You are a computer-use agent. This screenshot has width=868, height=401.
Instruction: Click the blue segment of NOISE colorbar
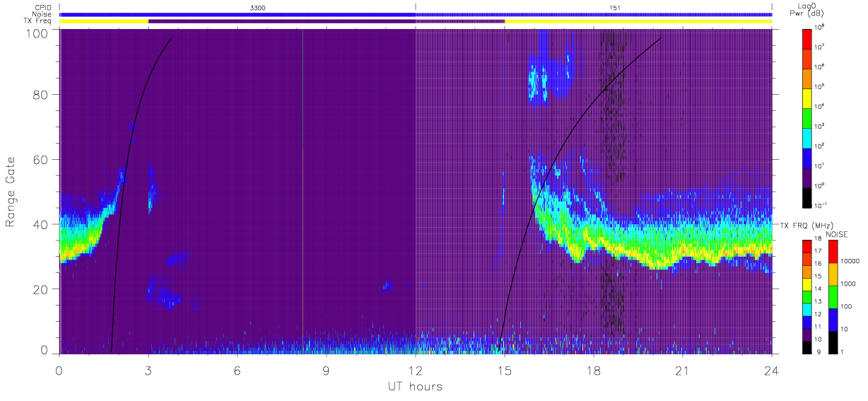(833, 318)
